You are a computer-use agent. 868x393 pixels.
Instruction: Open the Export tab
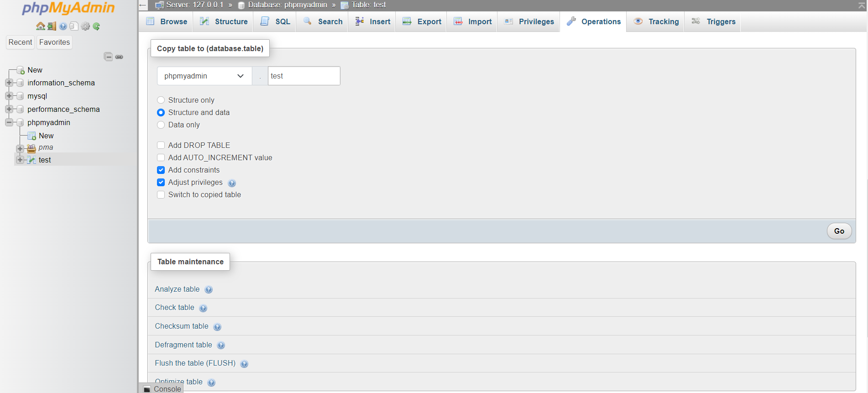(x=421, y=21)
